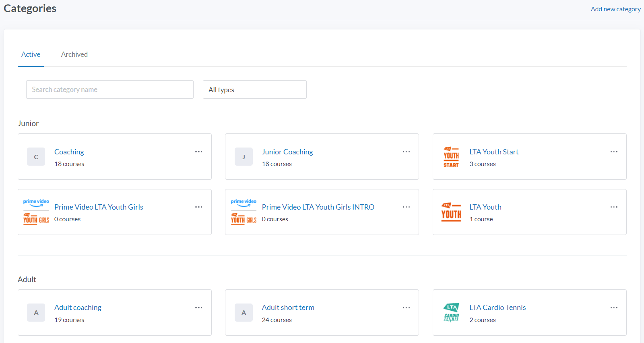644x343 pixels.
Task: Open options menu for Junior Coaching category
Action: [x=406, y=152]
